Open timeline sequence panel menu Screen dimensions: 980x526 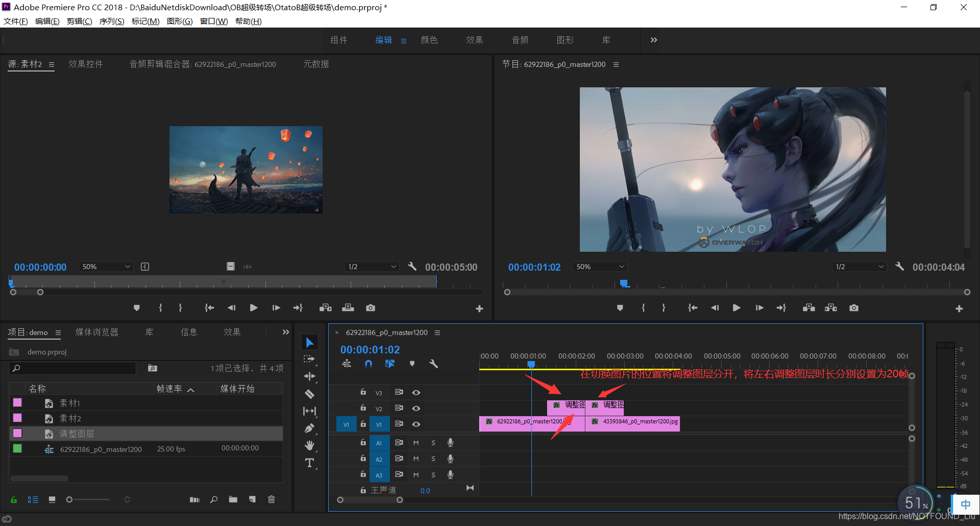pos(437,332)
